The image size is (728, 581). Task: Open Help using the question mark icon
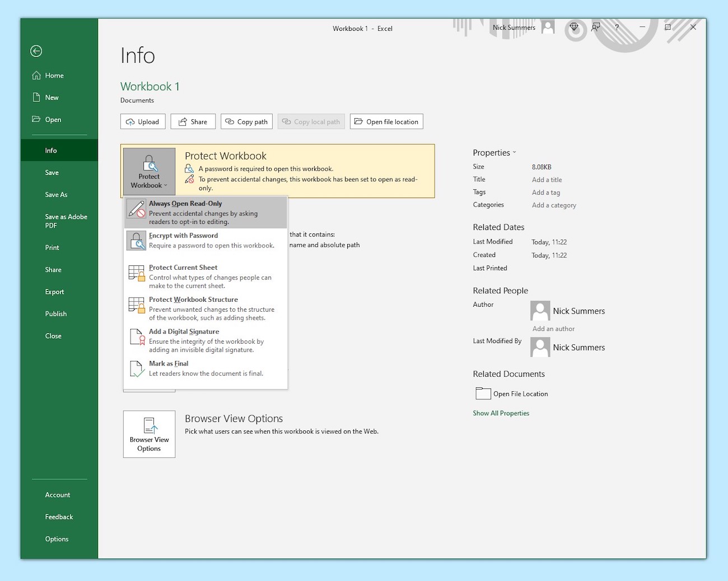tap(617, 27)
